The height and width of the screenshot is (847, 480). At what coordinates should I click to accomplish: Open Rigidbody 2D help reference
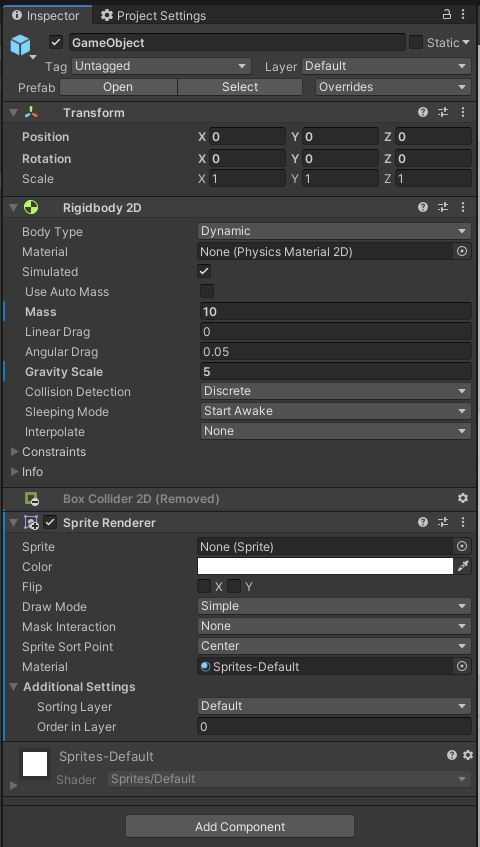point(423,207)
